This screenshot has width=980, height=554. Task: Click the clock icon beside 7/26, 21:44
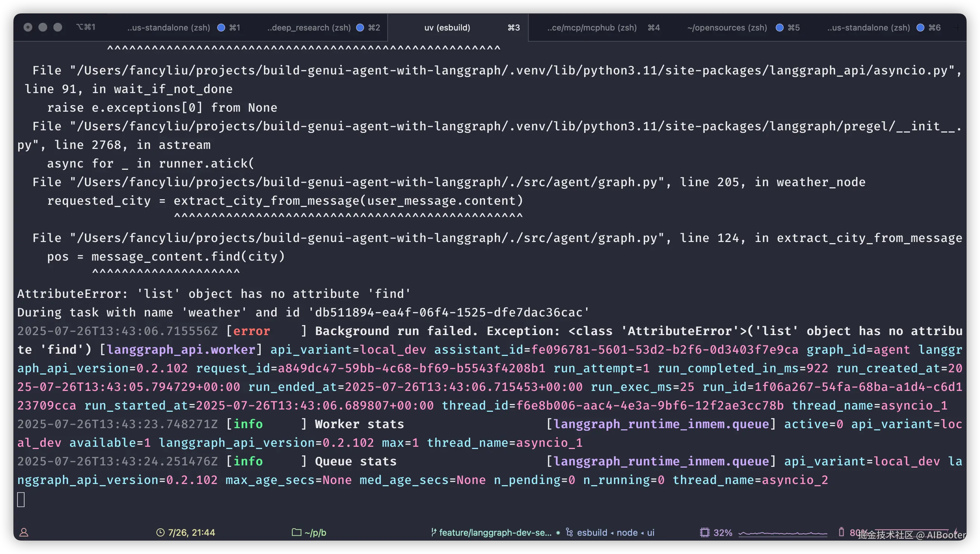coord(160,532)
